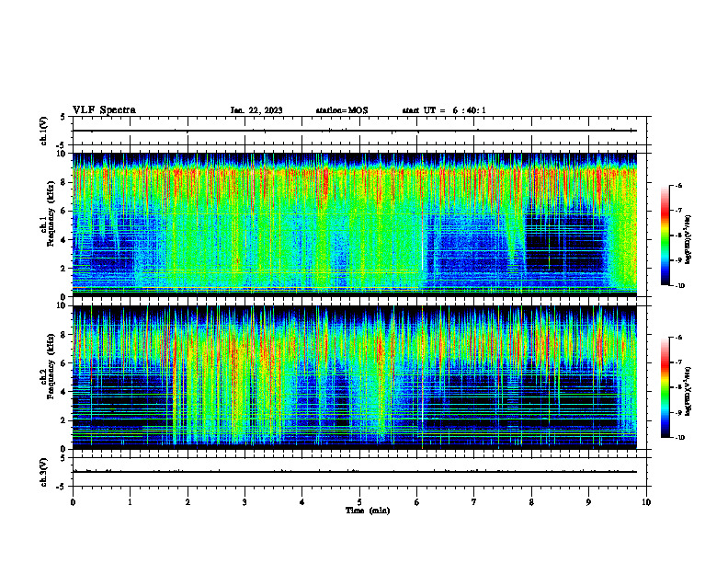Click ch.1 frequency axis tick "6"
Screen dimensions: 728x563
point(64,211)
